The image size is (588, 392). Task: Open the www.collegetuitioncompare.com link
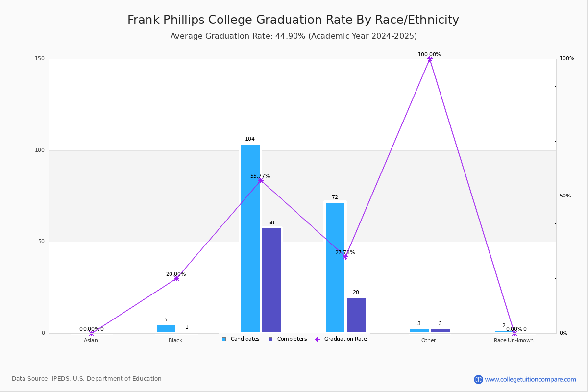coord(531,379)
